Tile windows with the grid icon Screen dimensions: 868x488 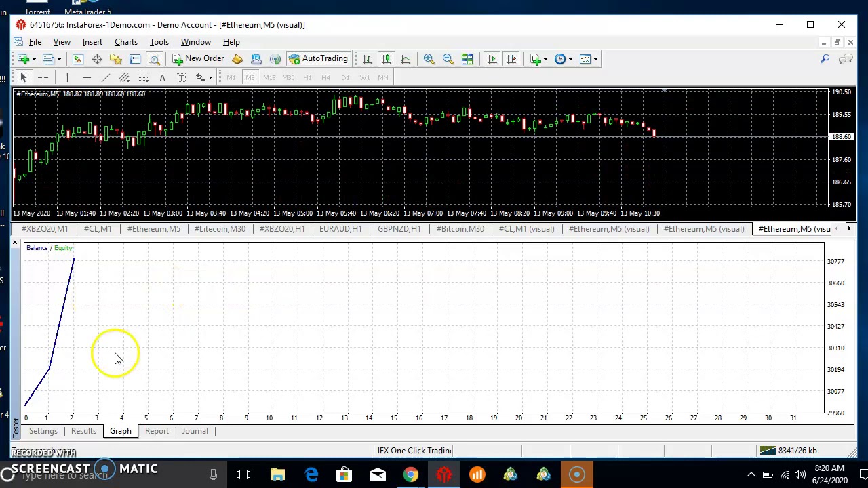coord(467,59)
